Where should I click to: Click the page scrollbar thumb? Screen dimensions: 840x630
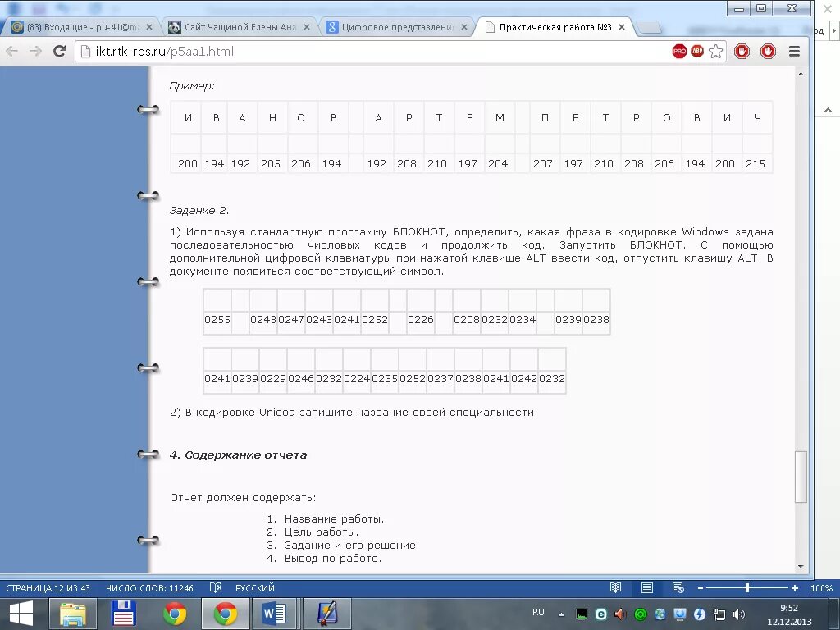point(801,477)
